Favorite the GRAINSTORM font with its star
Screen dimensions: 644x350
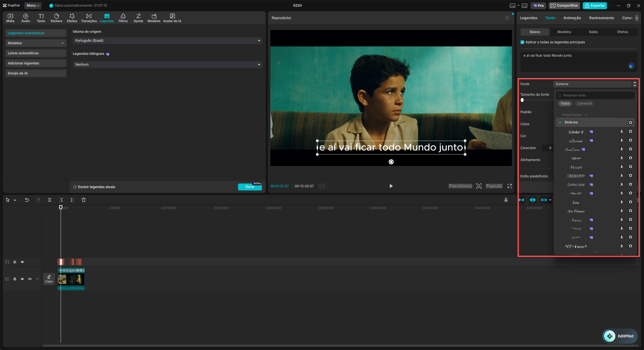[631, 184]
